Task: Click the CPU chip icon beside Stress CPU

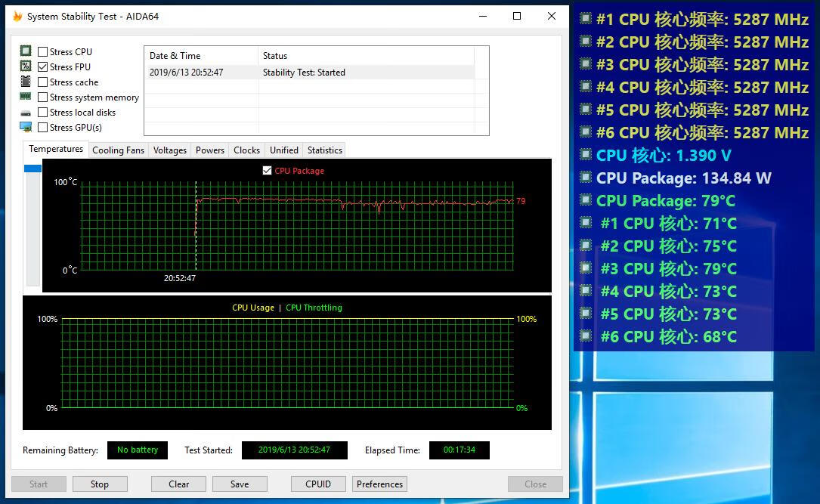Action: (26, 51)
